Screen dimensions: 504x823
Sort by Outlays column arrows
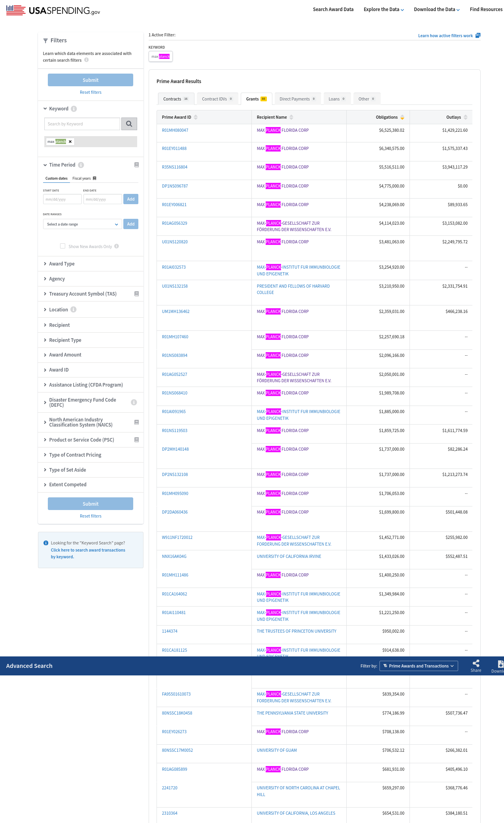[x=466, y=117]
